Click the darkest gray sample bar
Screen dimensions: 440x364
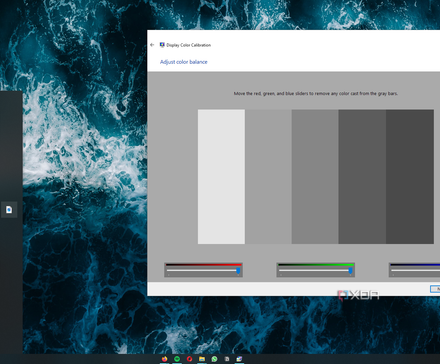[410, 177]
